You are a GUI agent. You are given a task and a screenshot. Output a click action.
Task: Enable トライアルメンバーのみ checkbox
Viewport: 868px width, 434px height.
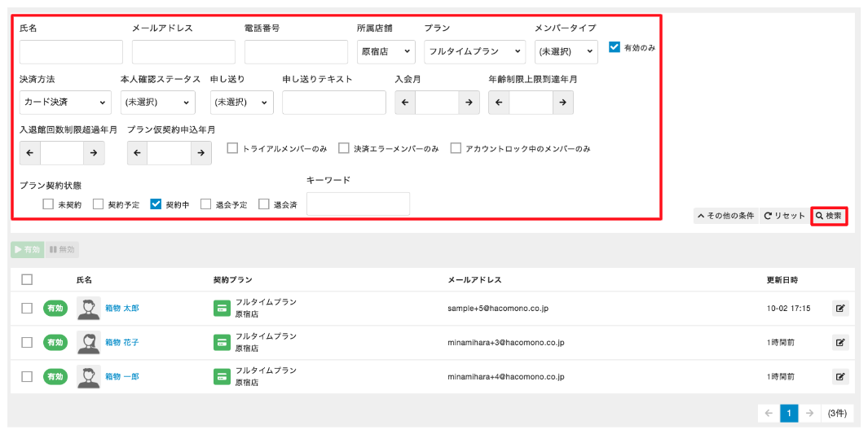[x=233, y=148]
